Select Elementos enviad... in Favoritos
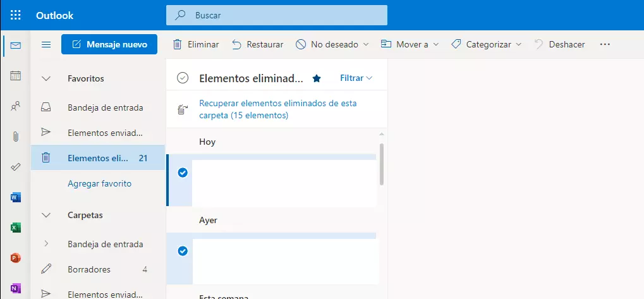The image size is (644, 299). 98,133
